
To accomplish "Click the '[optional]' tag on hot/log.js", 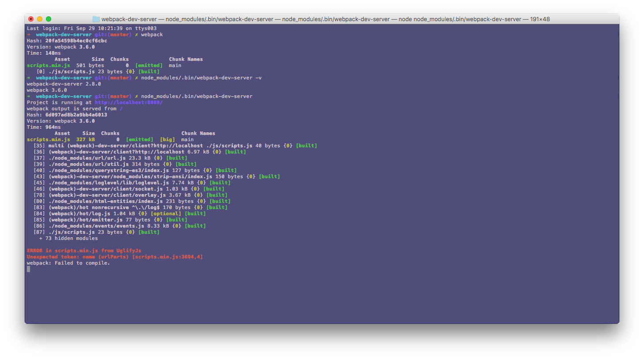I will pos(166,213).
